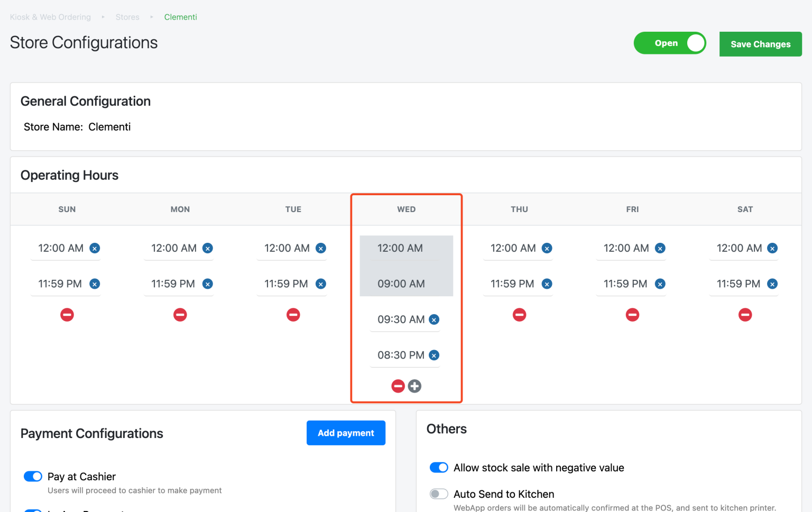Disable Pay at Cashier
The image size is (812, 512).
[32, 476]
